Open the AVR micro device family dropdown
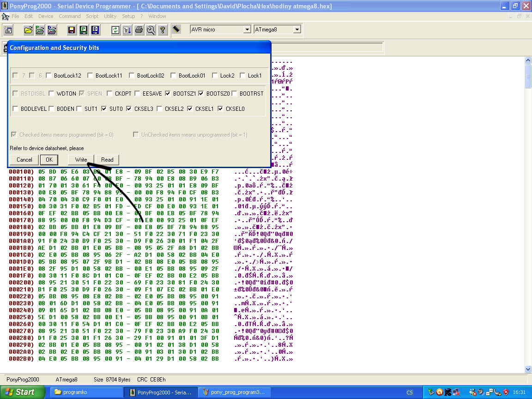The width and height of the screenshot is (532, 399). click(248, 30)
